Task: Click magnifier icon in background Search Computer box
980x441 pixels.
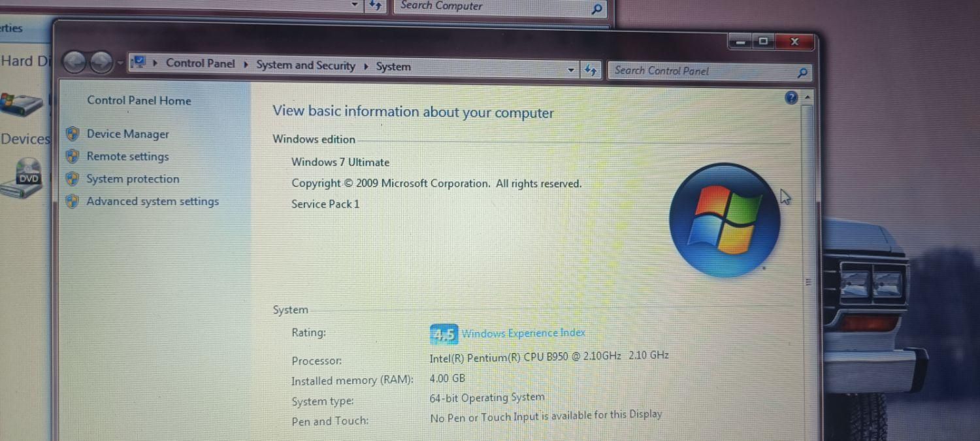Action: pyautogui.click(x=596, y=8)
